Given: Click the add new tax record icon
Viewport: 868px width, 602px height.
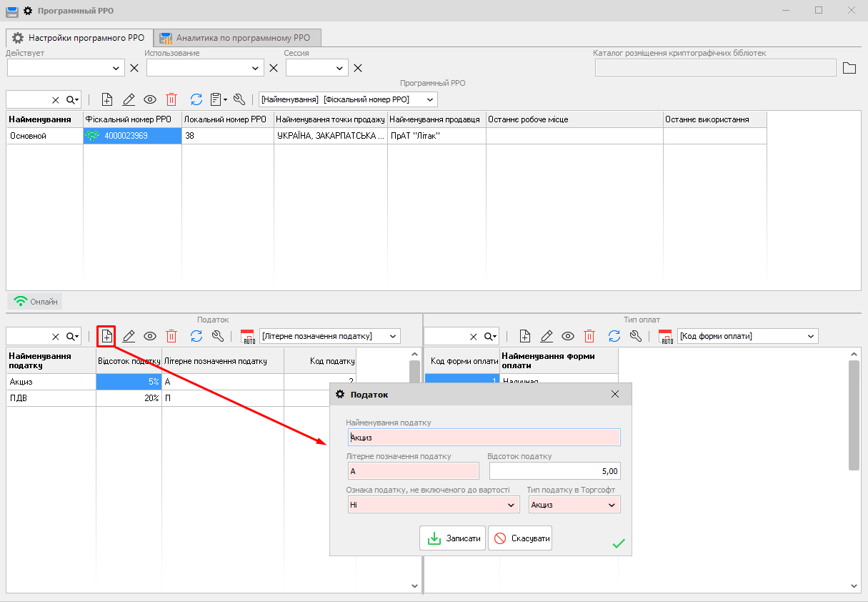Looking at the screenshot, I should [106, 336].
